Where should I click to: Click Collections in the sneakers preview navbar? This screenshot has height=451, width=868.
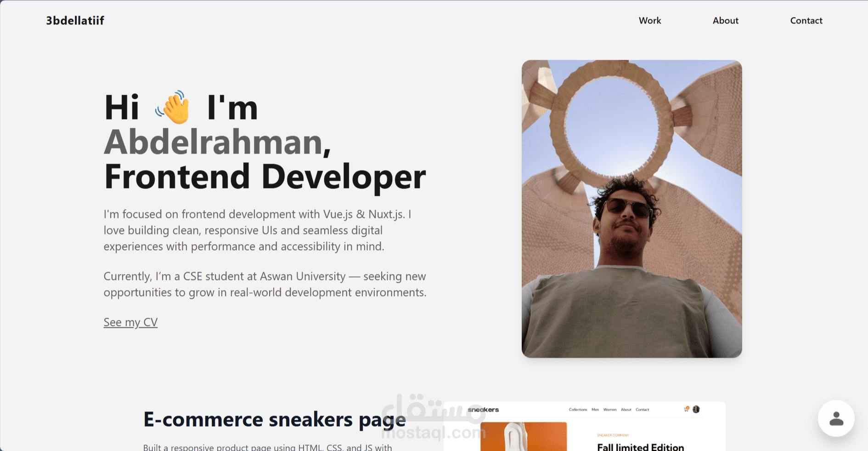(x=578, y=410)
